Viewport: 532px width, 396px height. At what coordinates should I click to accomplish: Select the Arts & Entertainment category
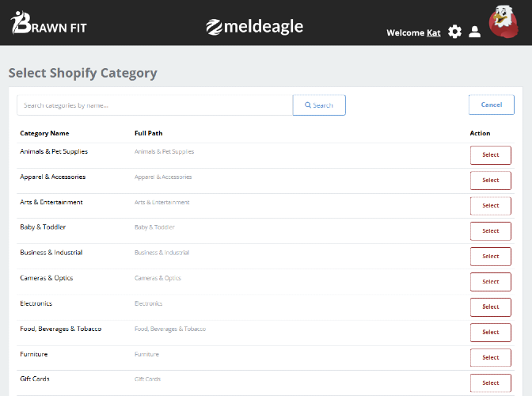(x=491, y=206)
